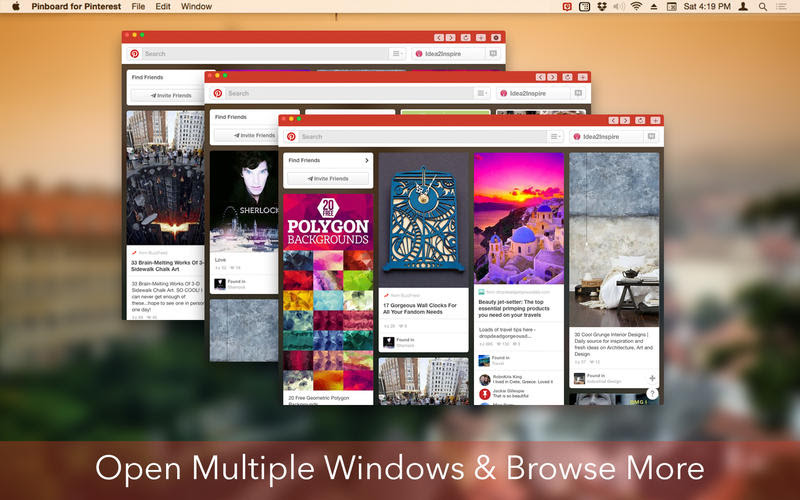Go back in the middle window

pyautogui.click(x=540, y=77)
